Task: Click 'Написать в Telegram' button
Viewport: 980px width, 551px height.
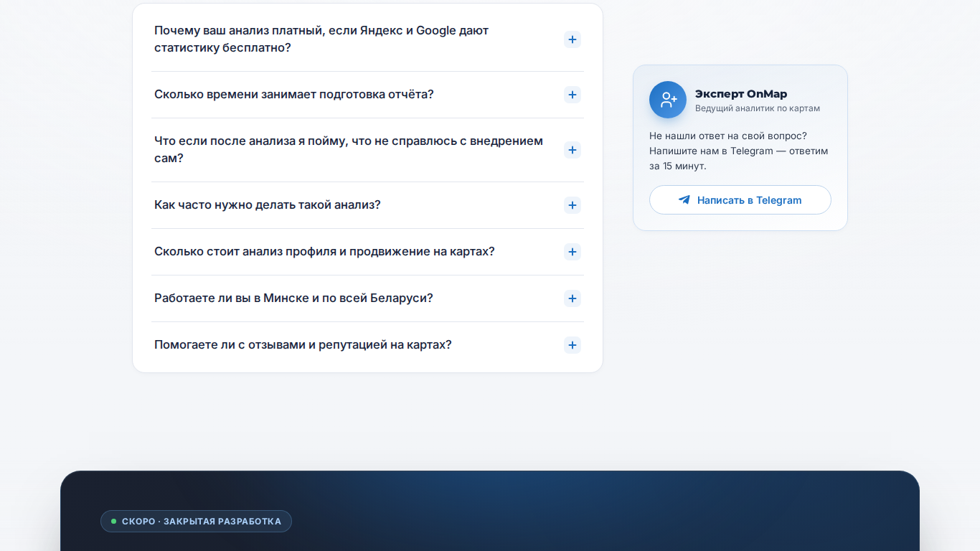Action: pyautogui.click(x=740, y=200)
